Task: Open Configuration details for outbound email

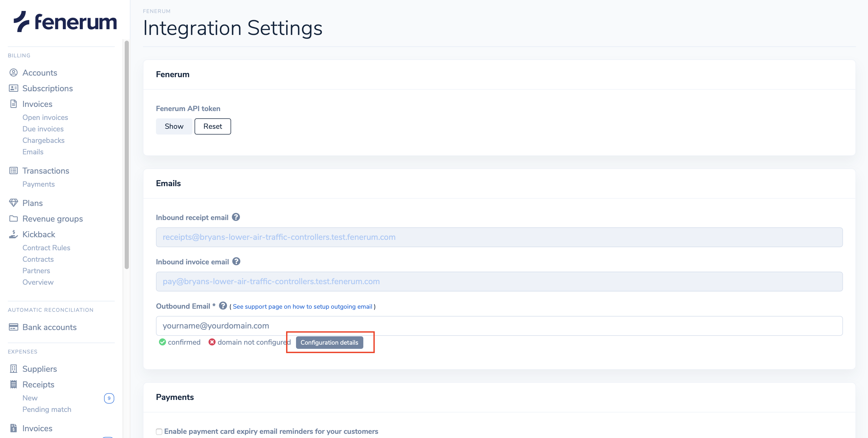Action: coord(329,342)
